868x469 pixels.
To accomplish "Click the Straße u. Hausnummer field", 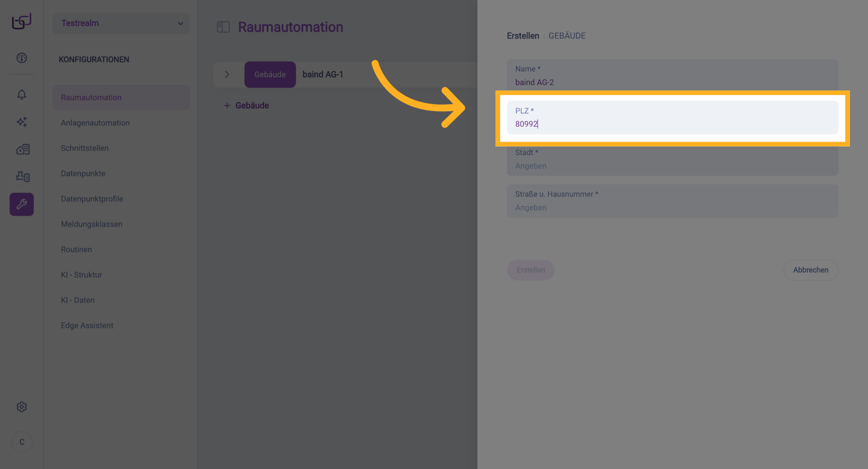I will point(672,207).
